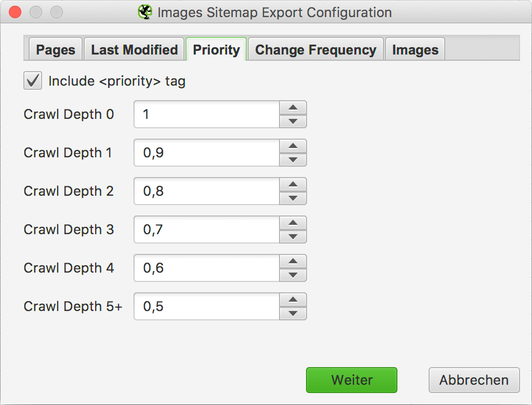Click the Crawl Depth 4 value field
The image size is (532, 405).
pos(207,268)
